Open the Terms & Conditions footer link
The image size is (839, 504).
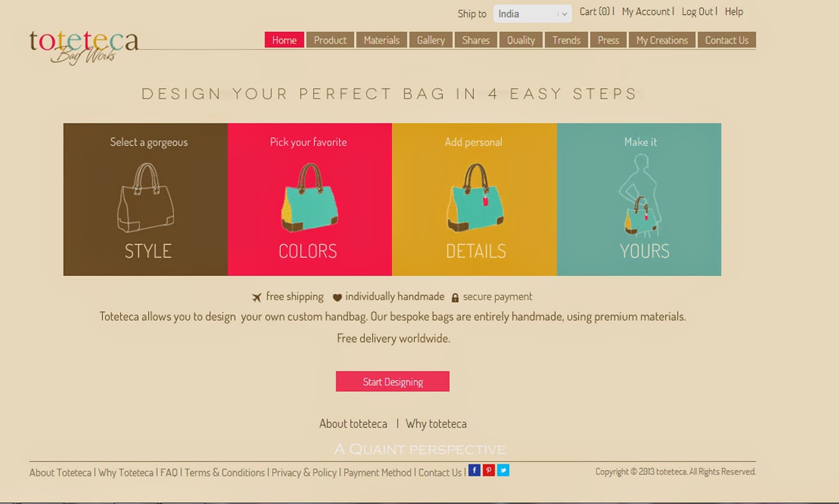click(225, 473)
